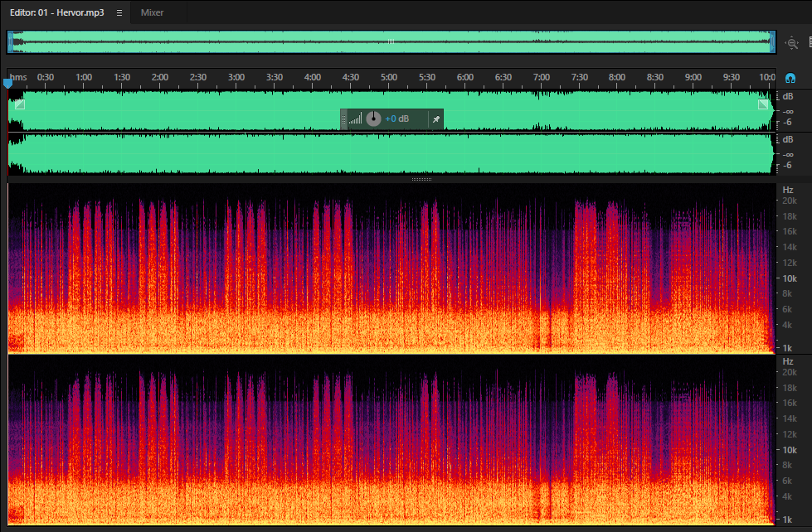Click the 20k frequency label, upper spectrogram
Viewport: 812px width, 532px height.
(790, 201)
